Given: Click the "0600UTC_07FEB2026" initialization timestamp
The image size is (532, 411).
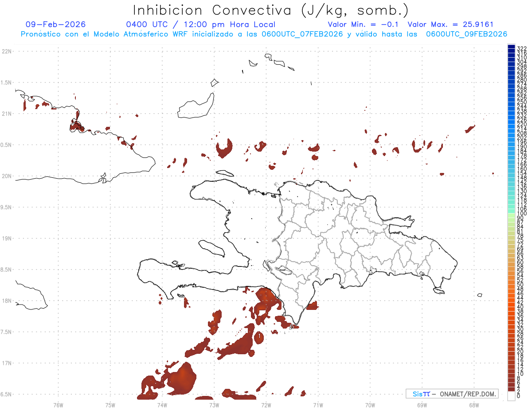Looking at the screenshot, I should [302, 34].
